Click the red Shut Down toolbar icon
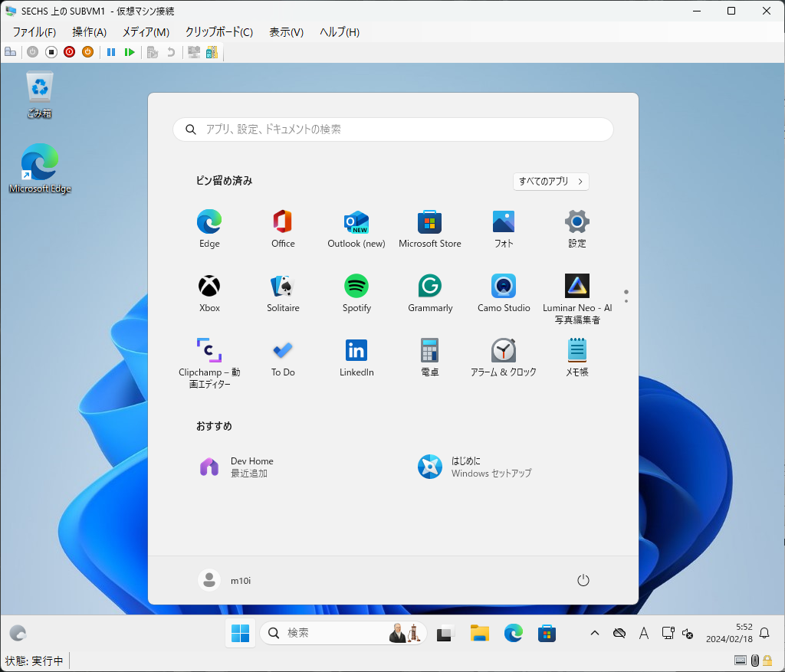 70,52
